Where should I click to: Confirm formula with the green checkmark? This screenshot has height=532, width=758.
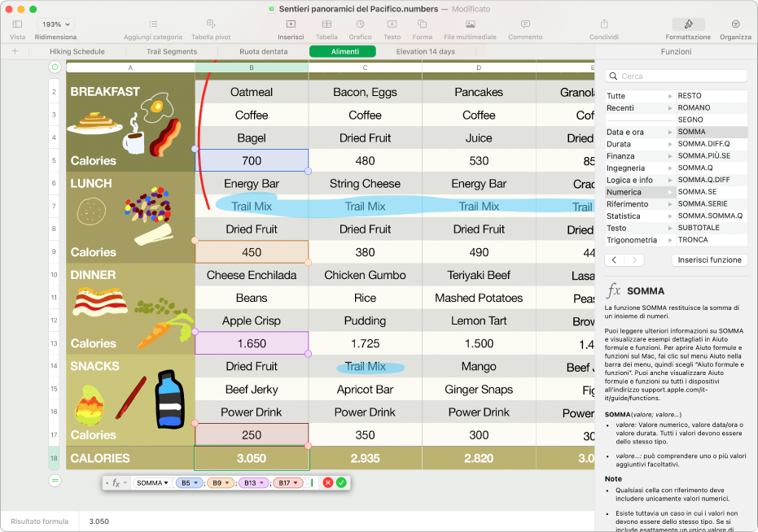pos(341,482)
